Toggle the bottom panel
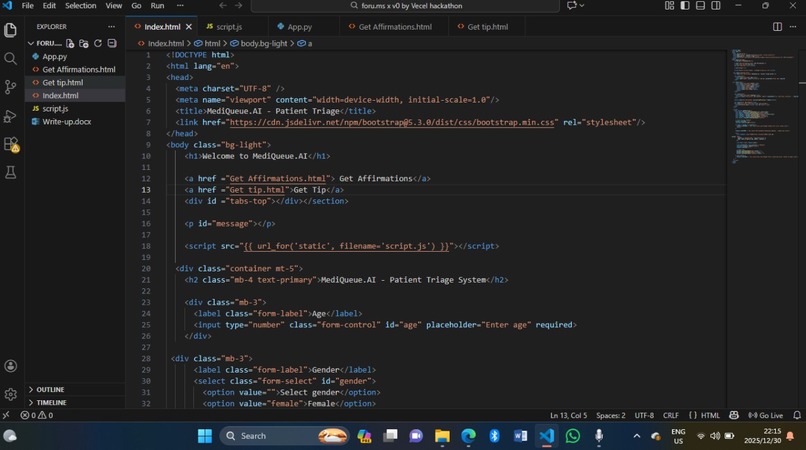Image resolution: width=806 pixels, height=450 pixels. 700,6
